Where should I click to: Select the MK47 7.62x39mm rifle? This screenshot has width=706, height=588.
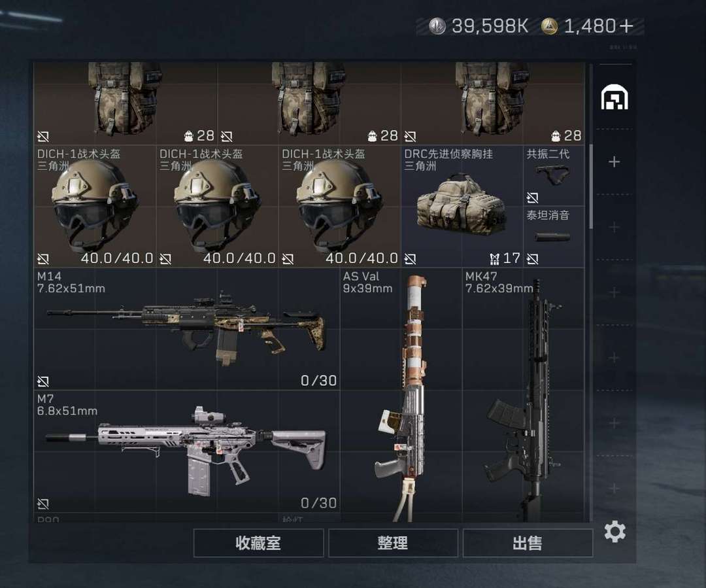coord(524,394)
